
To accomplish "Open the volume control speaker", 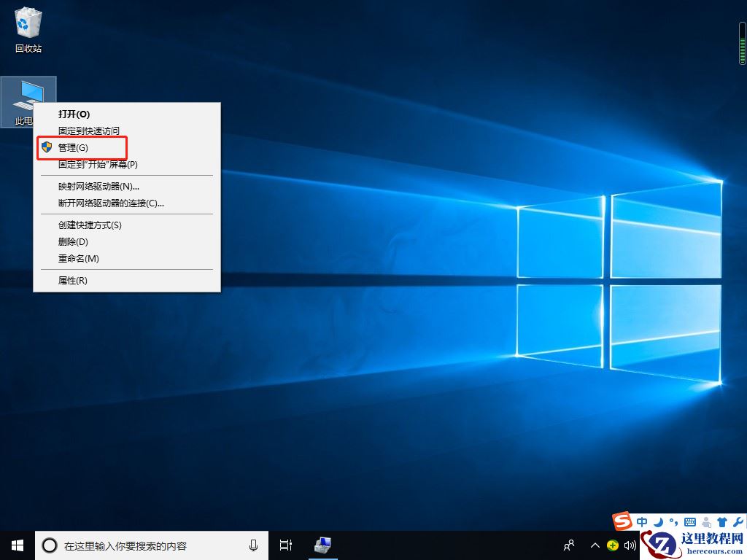I will 630,545.
